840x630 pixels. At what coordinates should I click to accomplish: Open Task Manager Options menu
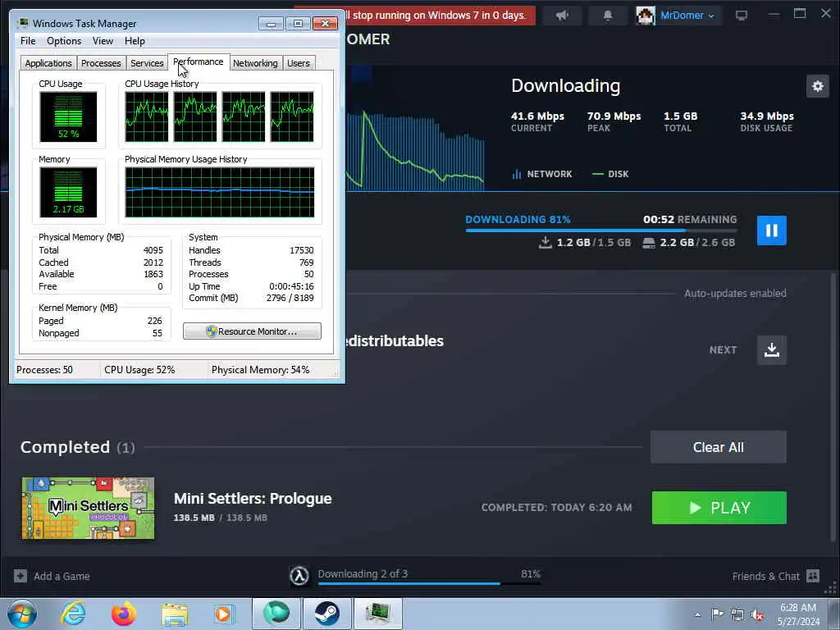coord(64,41)
